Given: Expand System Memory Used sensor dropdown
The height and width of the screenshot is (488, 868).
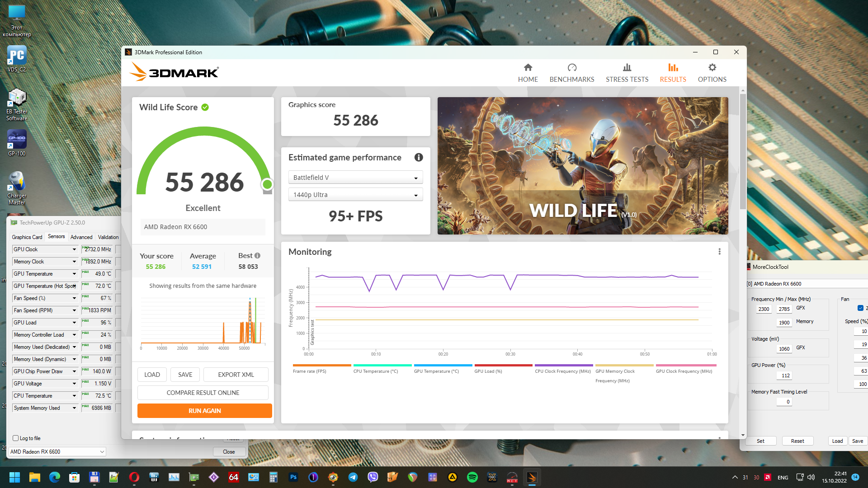Looking at the screenshot, I should click(x=74, y=408).
